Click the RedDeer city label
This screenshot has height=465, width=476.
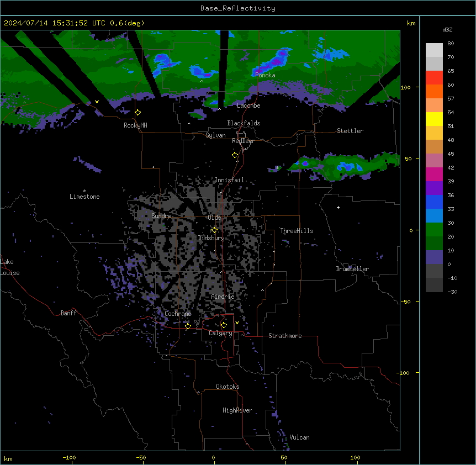(243, 141)
